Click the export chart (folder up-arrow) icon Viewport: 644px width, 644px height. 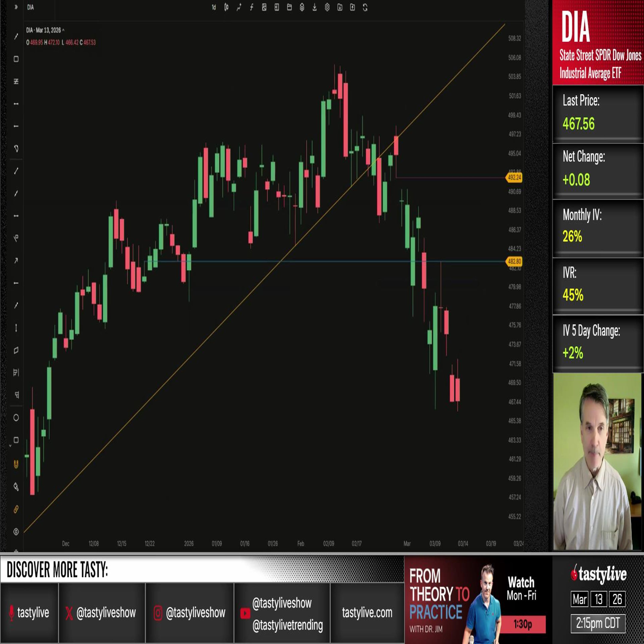coord(352,7)
